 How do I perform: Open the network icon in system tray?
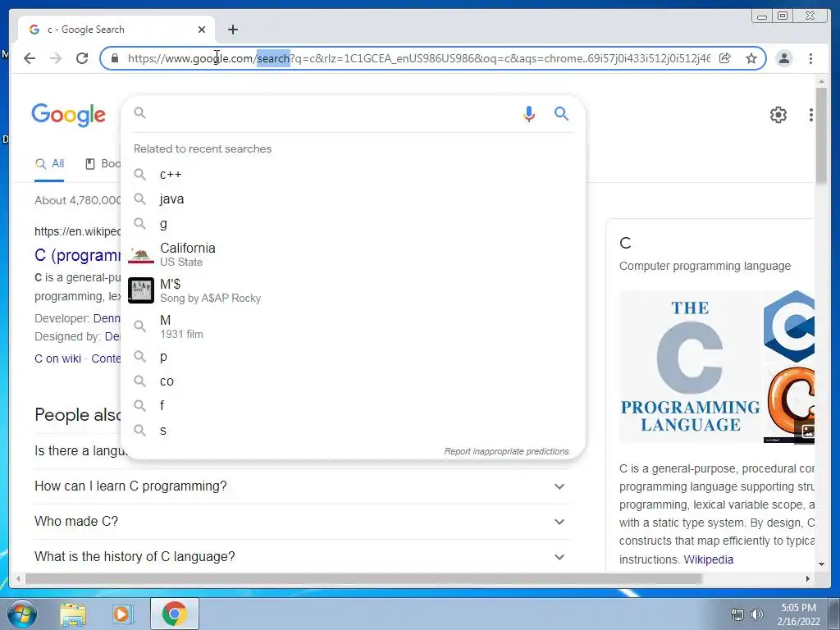click(737, 614)
